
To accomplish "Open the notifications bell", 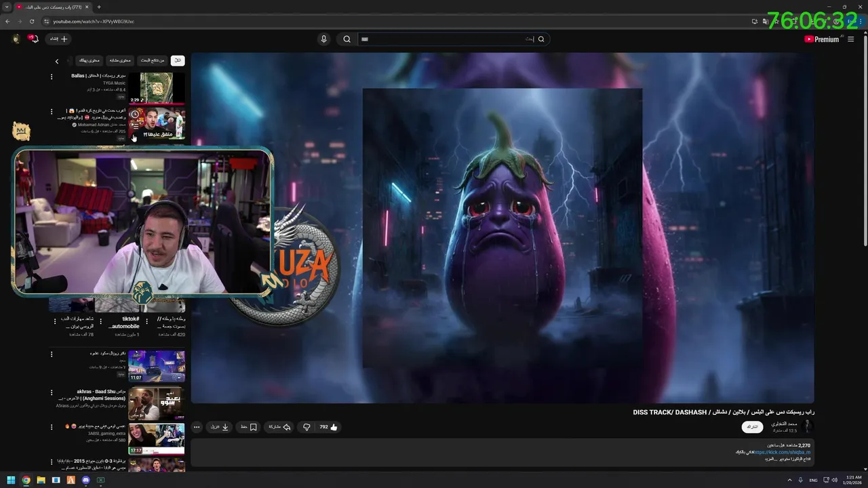I will (x=33, y=39).
